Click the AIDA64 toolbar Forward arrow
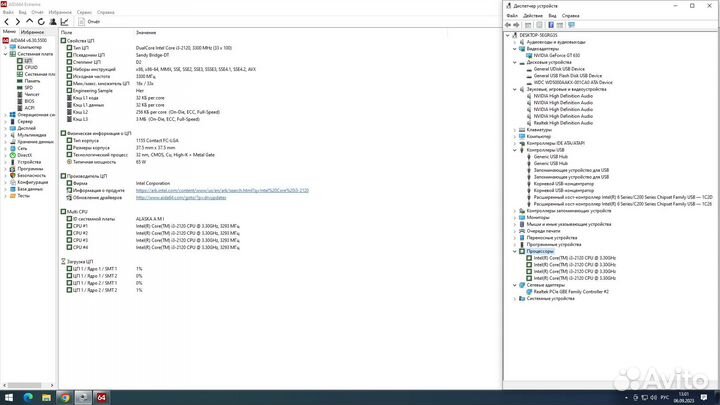The height and width of the screenshot is (405, 720). 17,22
